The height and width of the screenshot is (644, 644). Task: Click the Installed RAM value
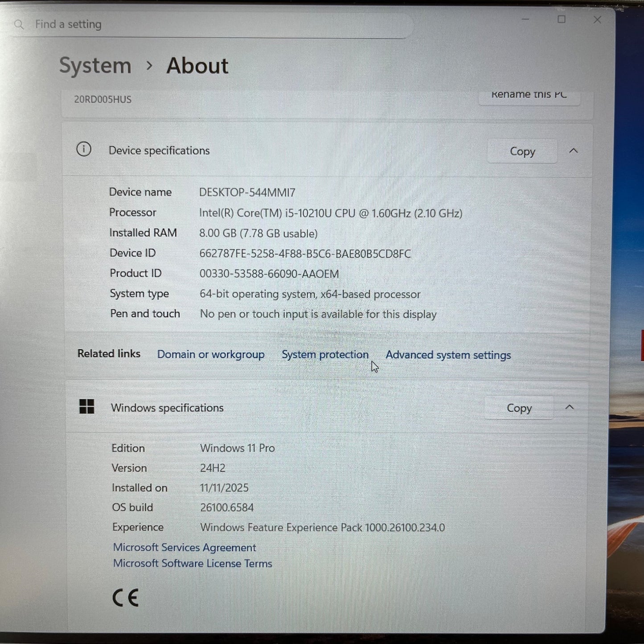[258, 233]
